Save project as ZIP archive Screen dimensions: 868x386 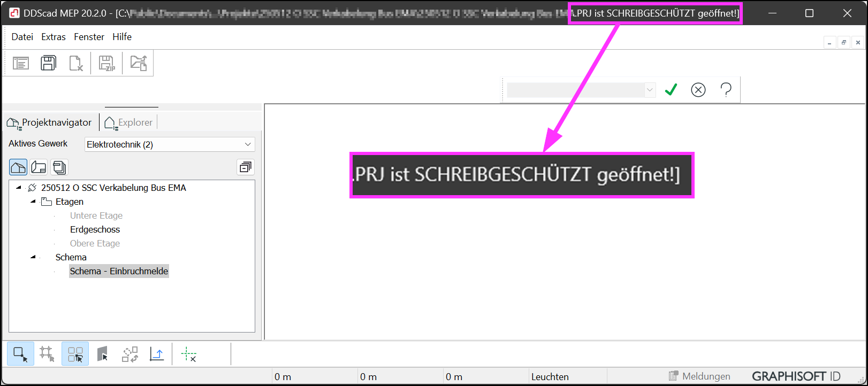(x=107, y=63)
